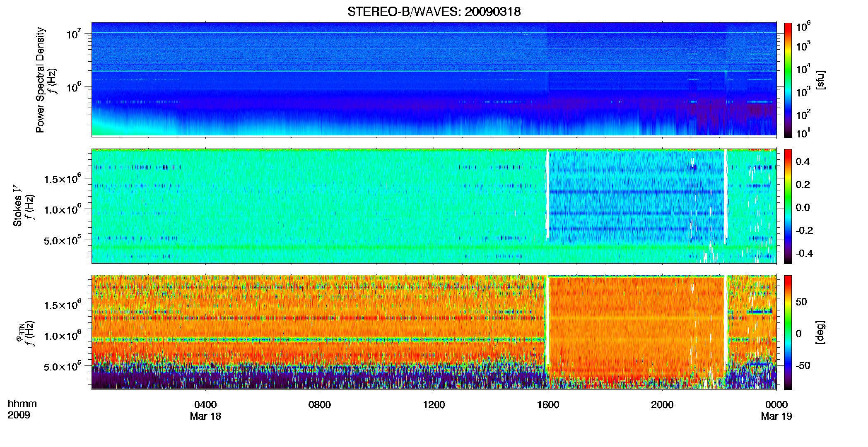Screen dimensions: 868x447
Task: Click the 5.0×10^5 tick on the φ RTN axis
Action: (63, 367)
